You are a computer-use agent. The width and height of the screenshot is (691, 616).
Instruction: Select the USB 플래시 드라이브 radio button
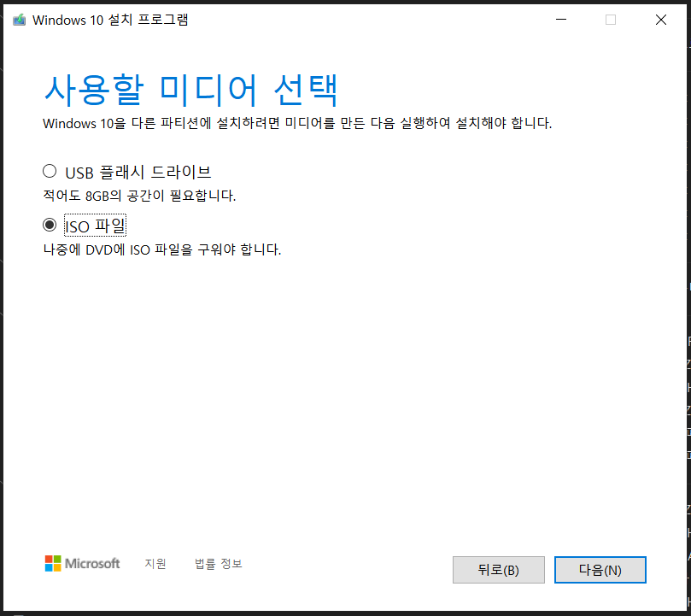pyautogui.click(x=50, y=171)
